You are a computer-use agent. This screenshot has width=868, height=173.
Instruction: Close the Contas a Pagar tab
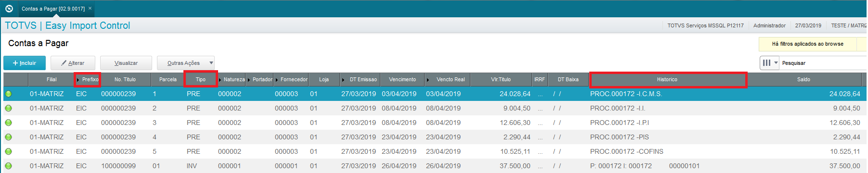coord(90,8)
